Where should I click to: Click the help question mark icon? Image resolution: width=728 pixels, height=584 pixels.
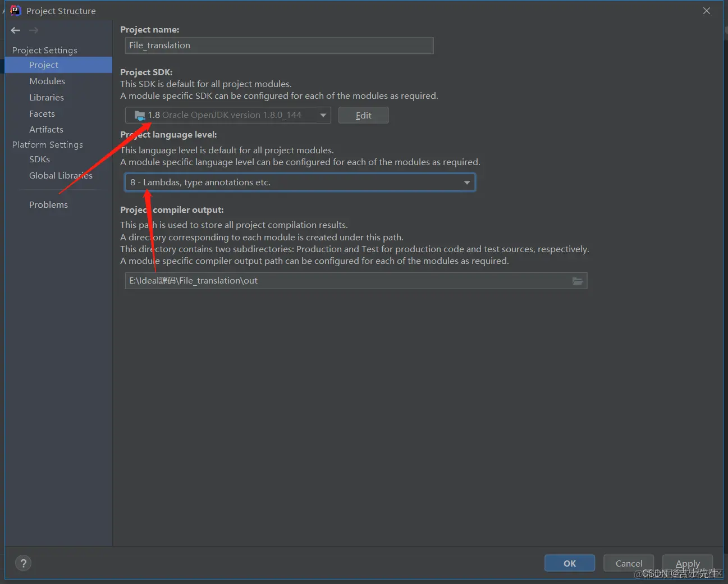[x=23, y=563]
